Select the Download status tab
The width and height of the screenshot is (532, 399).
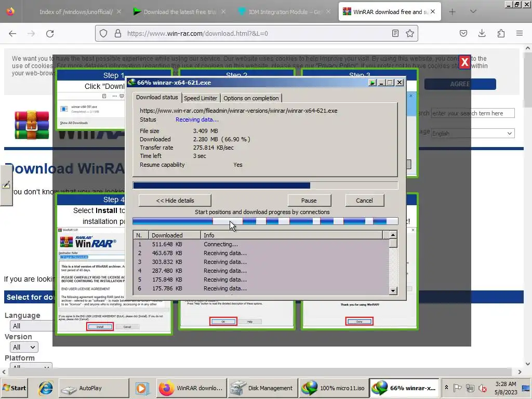(157, 97)
